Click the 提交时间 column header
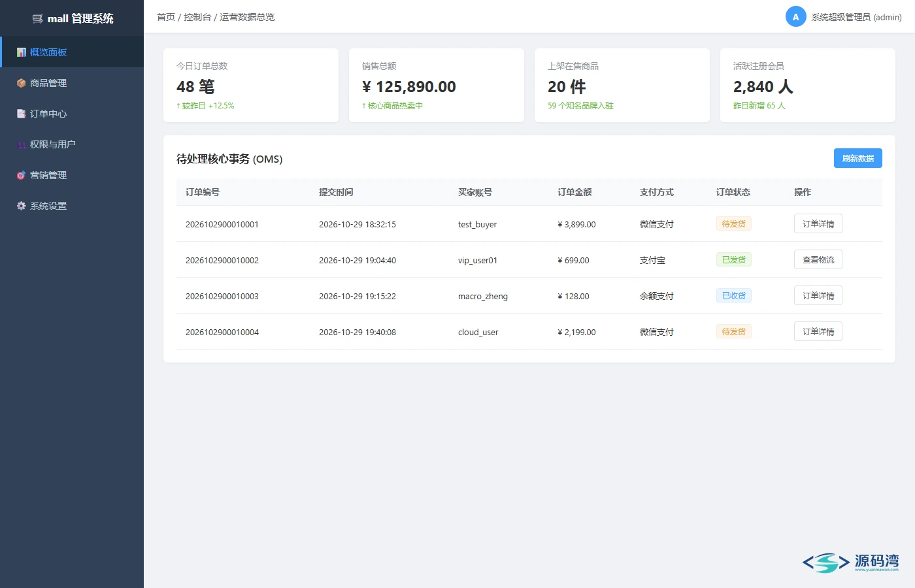 (336, 192)
